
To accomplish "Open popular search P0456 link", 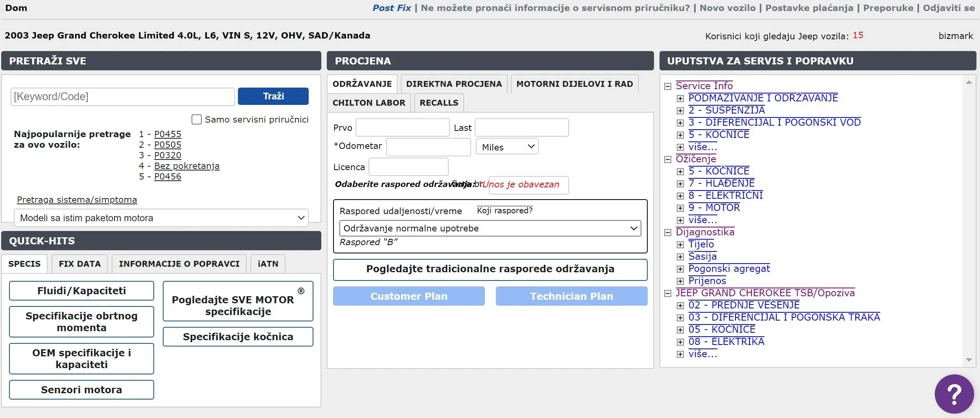I will coord(168,176).
